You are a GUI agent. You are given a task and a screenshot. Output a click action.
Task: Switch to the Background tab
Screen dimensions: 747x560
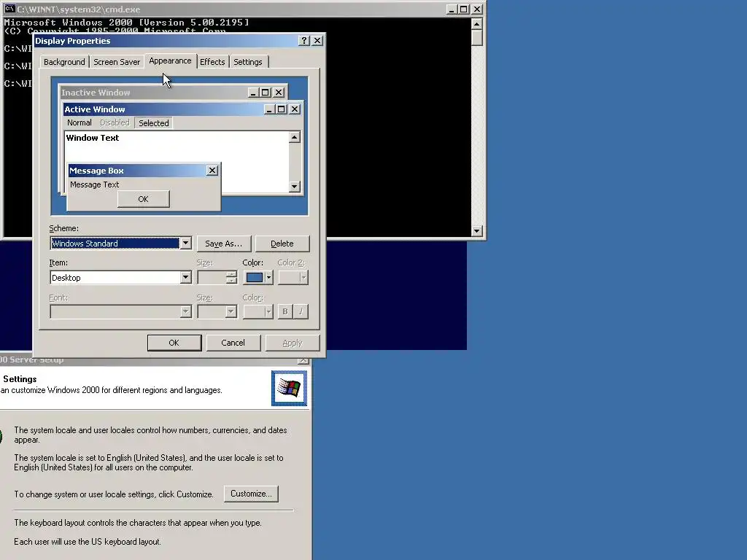point(64,62)
